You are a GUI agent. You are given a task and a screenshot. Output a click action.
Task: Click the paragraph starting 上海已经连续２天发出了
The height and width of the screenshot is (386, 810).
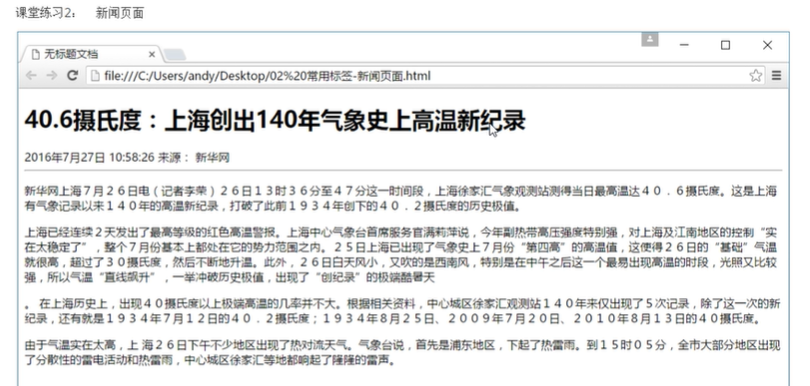pos(401,254)
